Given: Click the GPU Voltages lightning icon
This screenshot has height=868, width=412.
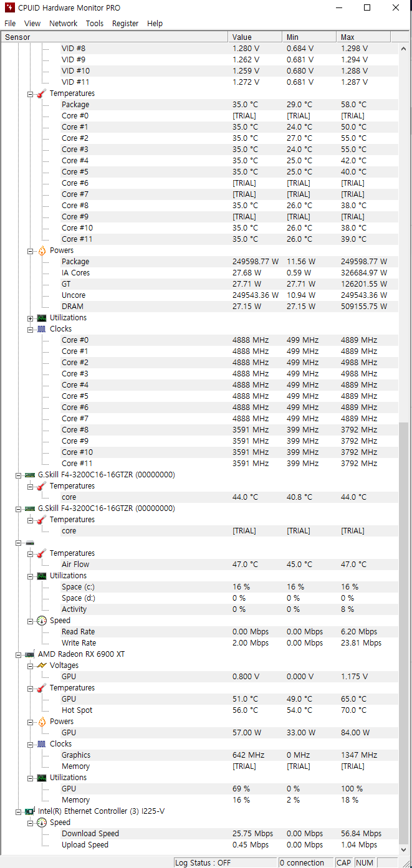Looking at the screenshot, I should point(42,665).
